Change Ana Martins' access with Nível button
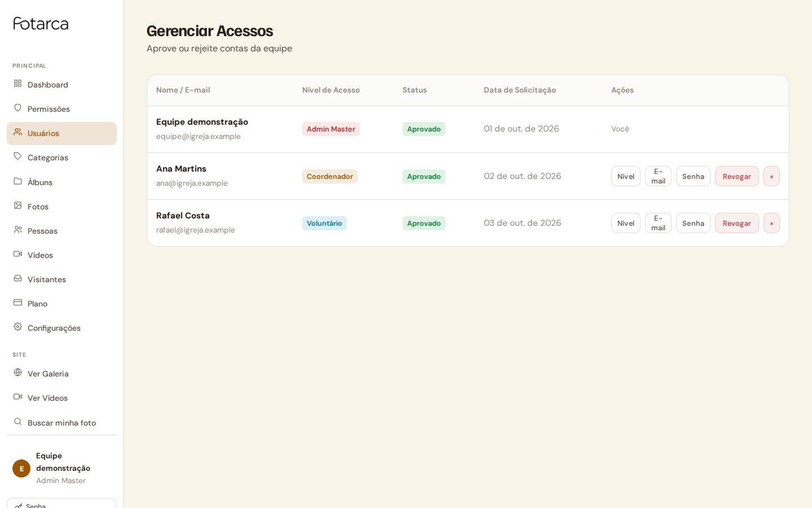This screenshot has width=812, height=508. [x=626, y=176]
